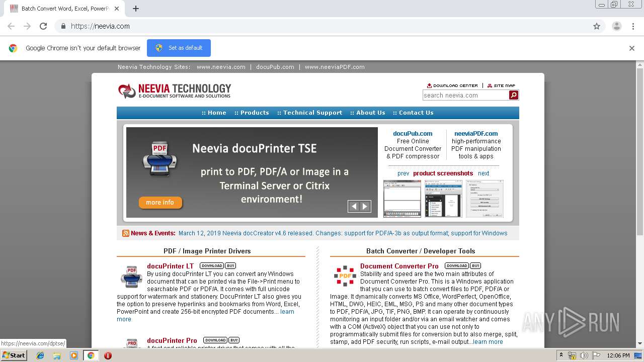Open the second product screenshot thumbnail
Screen dimensions: 644x362
point(443,199)
